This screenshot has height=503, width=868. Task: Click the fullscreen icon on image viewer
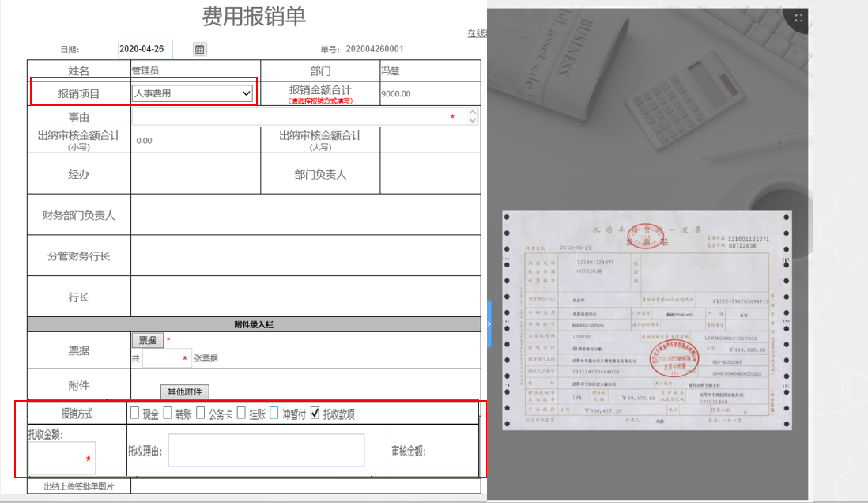(x=799, y=17)
